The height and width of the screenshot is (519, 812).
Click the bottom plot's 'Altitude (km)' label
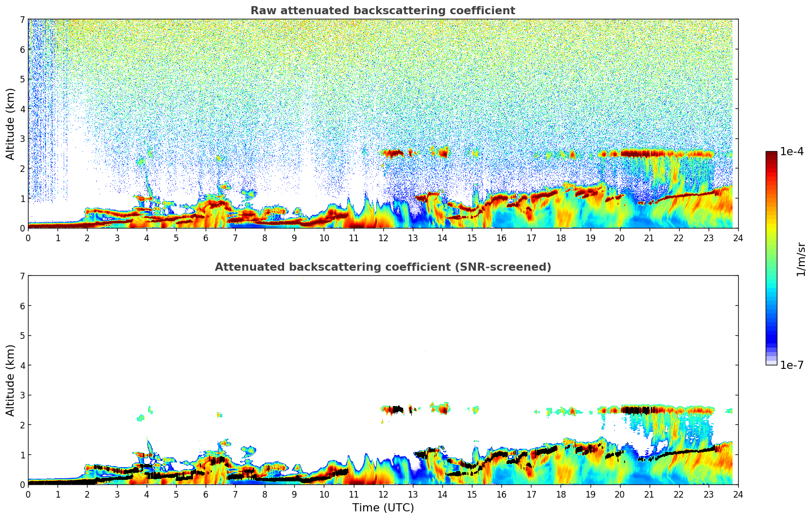pos(11,380)
